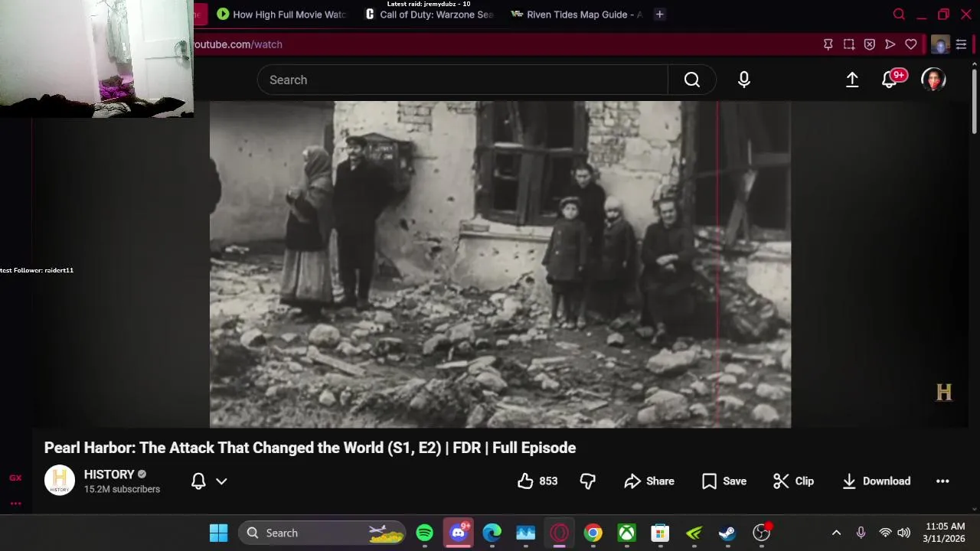Download the video
The height and width of the screenshot is (551, 980).
(877, 481)
